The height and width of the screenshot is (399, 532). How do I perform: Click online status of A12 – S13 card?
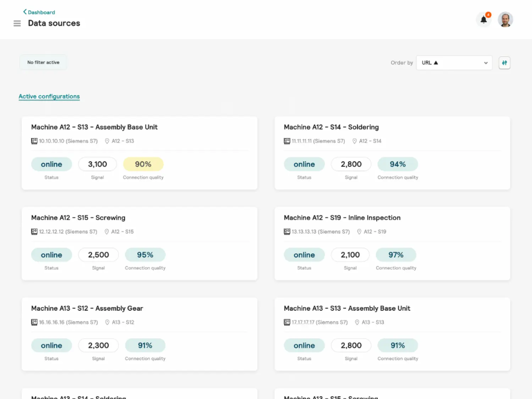pos(51,164)
